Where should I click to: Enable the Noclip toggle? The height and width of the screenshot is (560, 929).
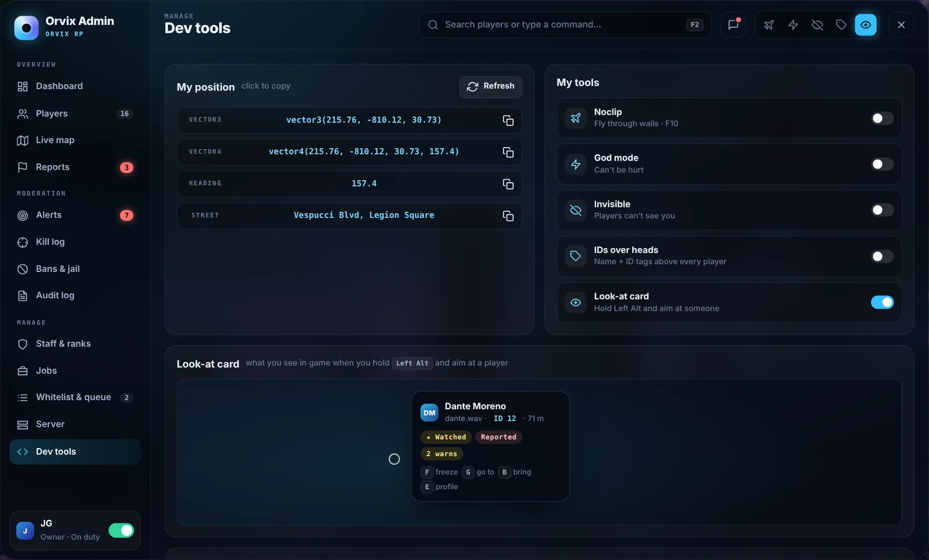pos(882,118)
